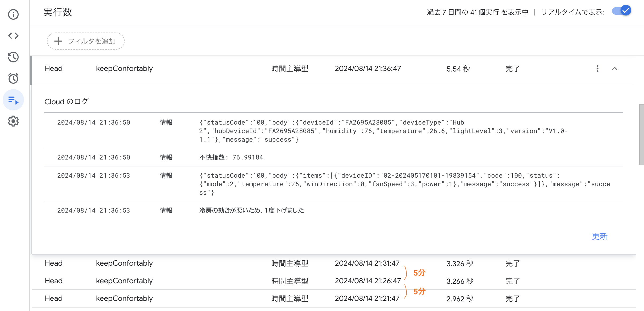644x311 pixels.
Task: Click the 不快指数 76.99184 log entry
Action: 231,157
